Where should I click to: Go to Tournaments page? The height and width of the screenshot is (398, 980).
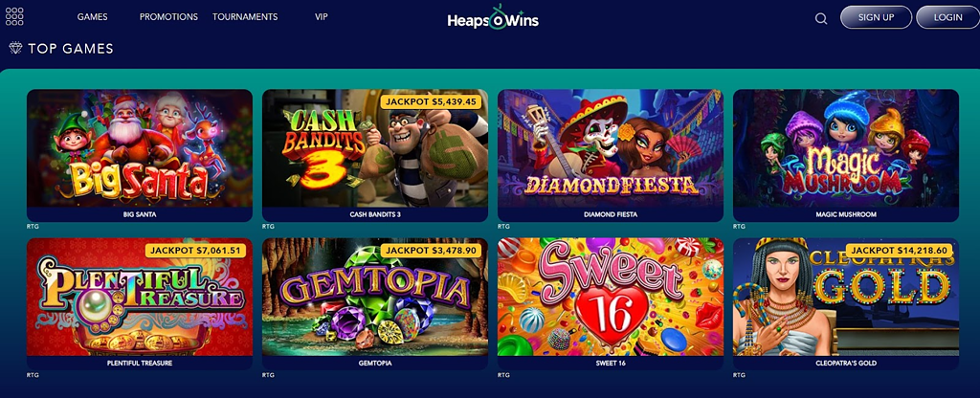(x=245, y=17)
